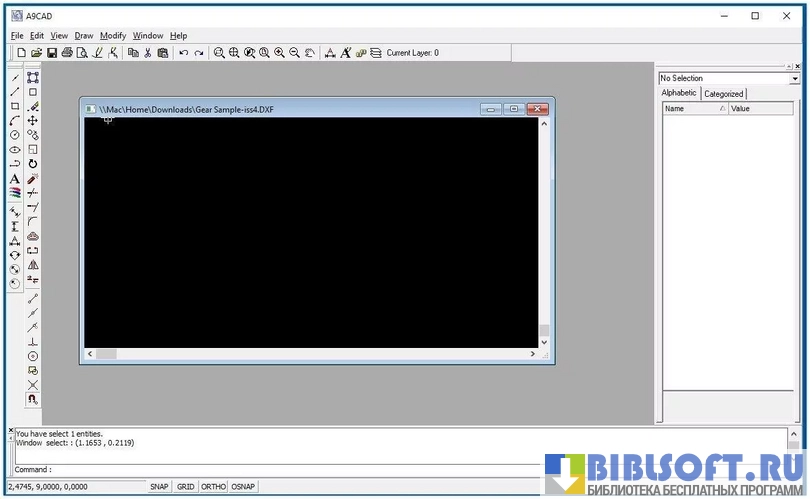
Task: Click the drawing's horizontal scrollbar left arrow
Action: click(90, 354)
